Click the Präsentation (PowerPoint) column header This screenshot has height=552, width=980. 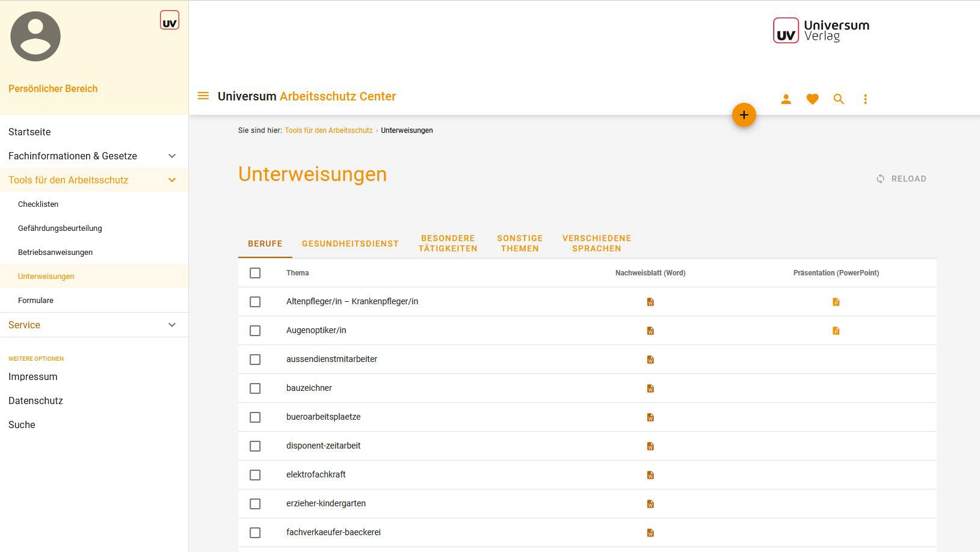[836, 273]
